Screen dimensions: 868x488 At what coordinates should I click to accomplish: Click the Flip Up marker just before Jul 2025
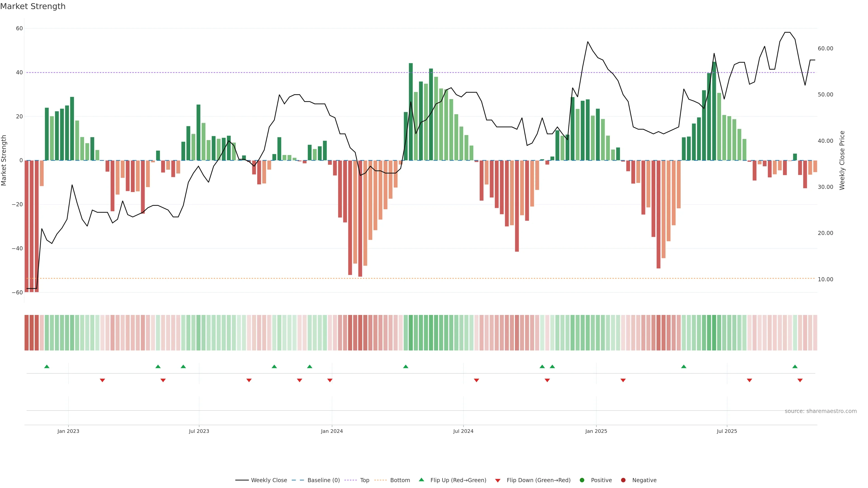coord(684,366)
